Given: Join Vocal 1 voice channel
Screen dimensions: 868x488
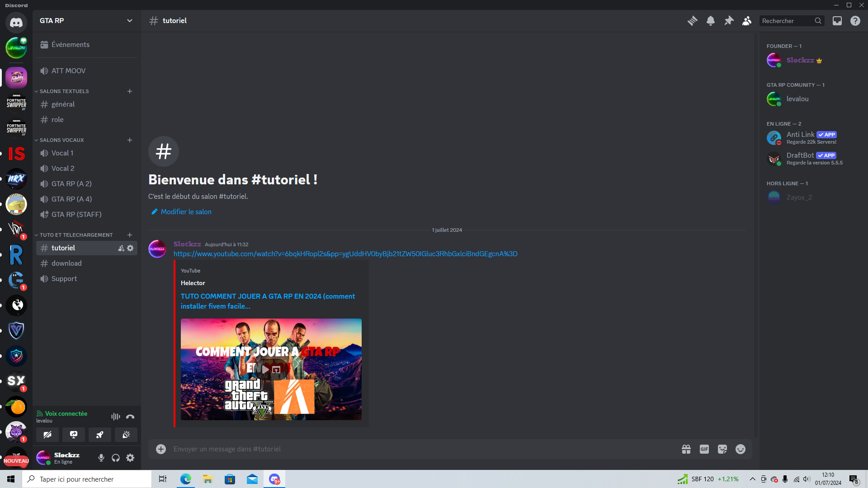Looking at the screenshot, I should point(86,153).
